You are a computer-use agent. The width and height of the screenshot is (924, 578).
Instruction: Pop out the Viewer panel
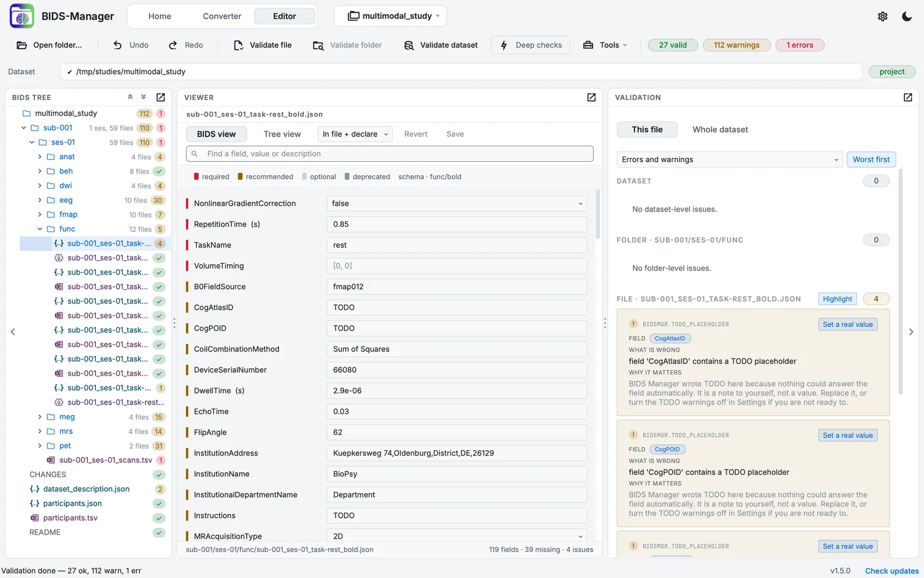click(591, 97)
